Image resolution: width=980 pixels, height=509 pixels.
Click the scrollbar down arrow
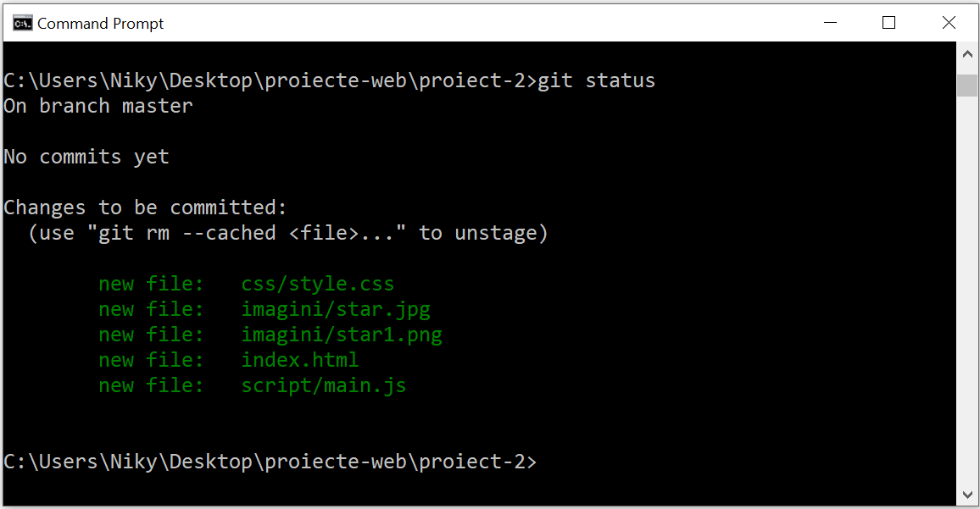[x=967, y=494]
